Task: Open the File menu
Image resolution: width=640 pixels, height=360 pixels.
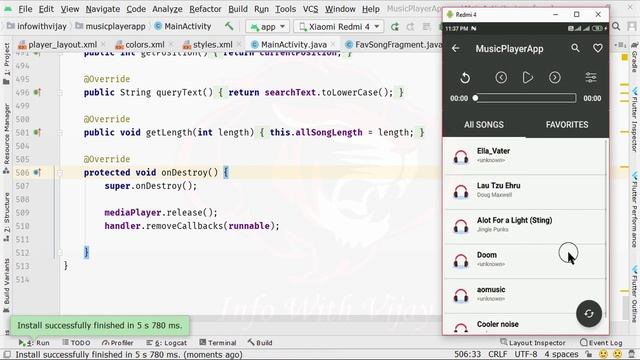Action: [25, 9]
